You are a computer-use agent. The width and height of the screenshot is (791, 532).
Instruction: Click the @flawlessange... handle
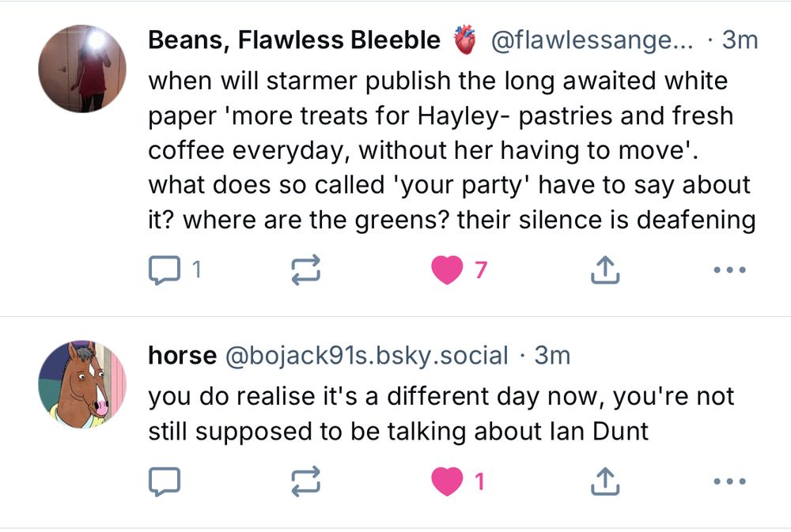pos(593,40)
